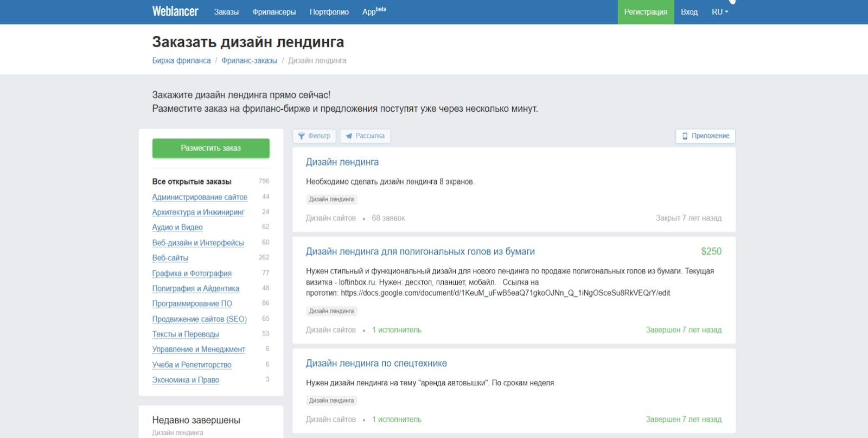Click the green Разместить заказ button

211,148
